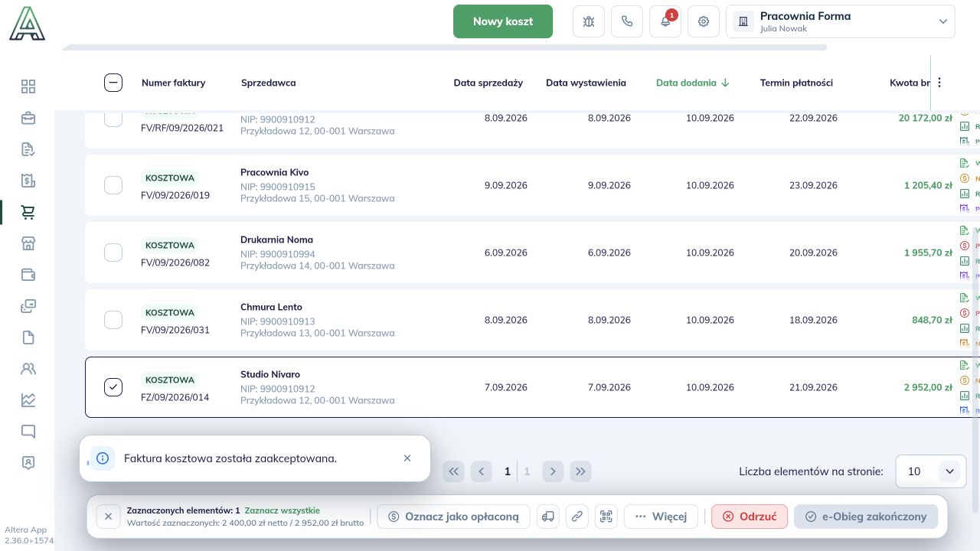Open the dashboard grid icon in sidebar
This screenshot has width=980, height=551.
click(28, 86)
